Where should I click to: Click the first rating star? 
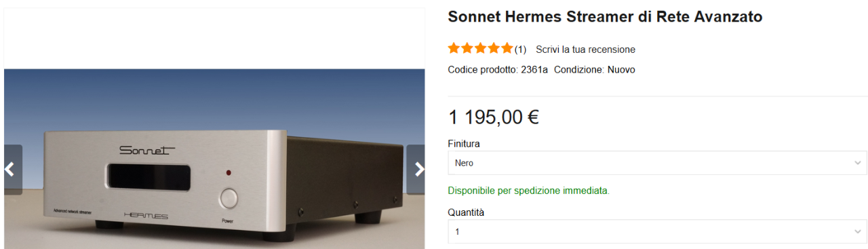pyautogui.click(x=454, y=48)
